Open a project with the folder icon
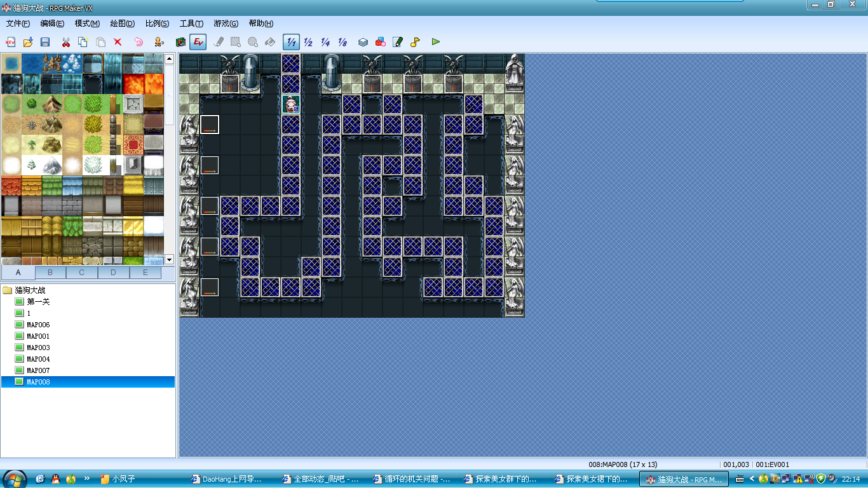 click(x=28, y=42)
